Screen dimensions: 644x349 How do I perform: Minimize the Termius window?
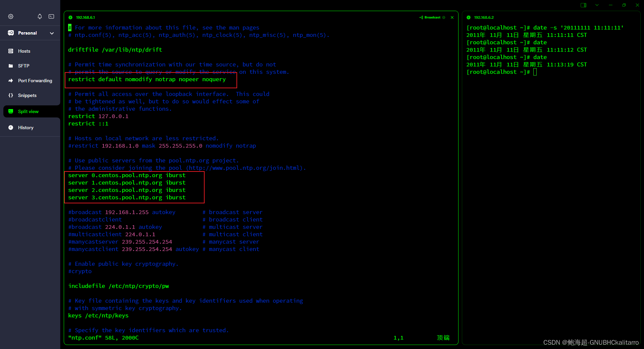pyautogui.click(x=610, y=5)
